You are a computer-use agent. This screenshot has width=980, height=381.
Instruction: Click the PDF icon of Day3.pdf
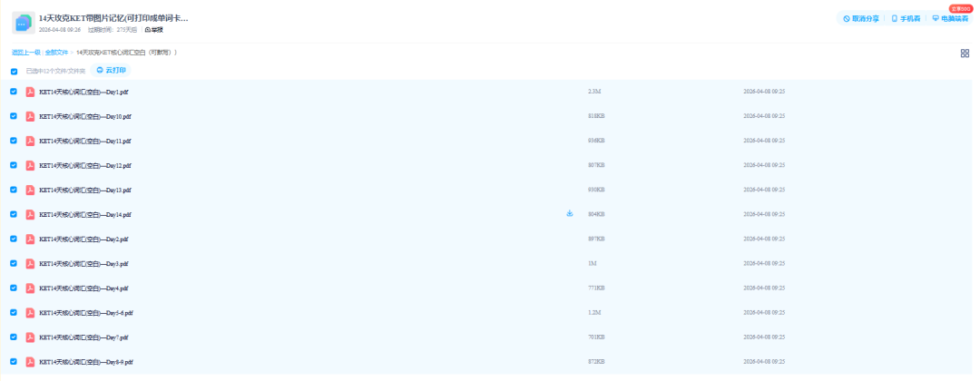(30, 264)
